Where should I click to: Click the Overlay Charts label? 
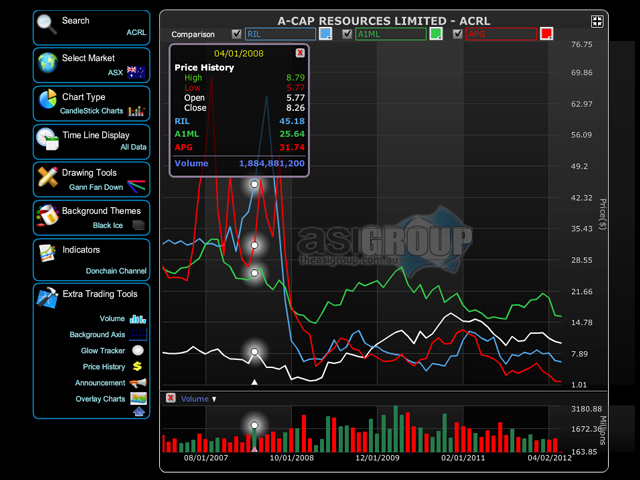[100, 399]
